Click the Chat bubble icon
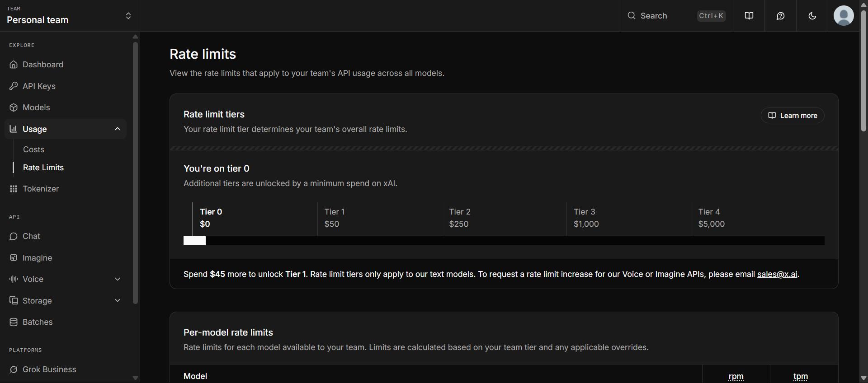The height and width of the screenshot is (383, 868). [14, 236]
